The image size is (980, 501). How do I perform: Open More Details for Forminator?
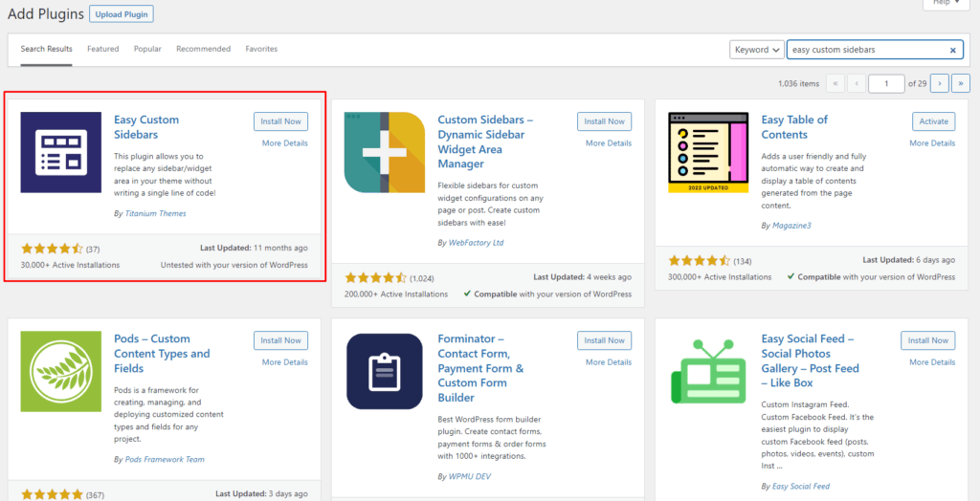tap(609, 361)
